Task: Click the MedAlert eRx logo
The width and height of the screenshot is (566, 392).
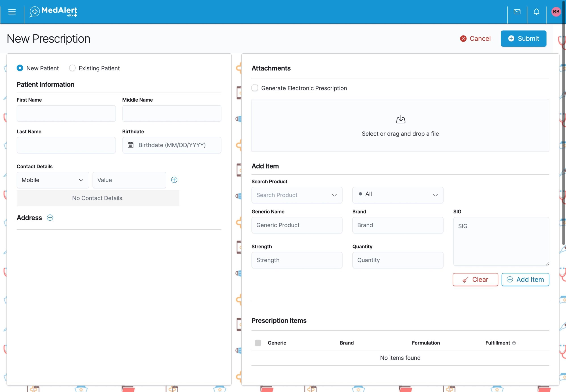Action: 53,12
